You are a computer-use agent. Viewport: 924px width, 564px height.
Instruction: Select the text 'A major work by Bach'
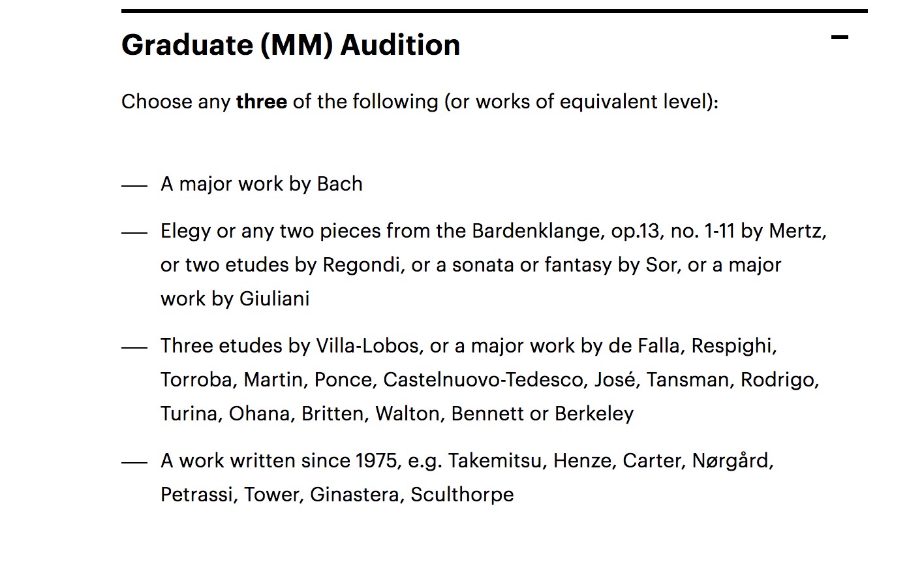coord(261,184)
